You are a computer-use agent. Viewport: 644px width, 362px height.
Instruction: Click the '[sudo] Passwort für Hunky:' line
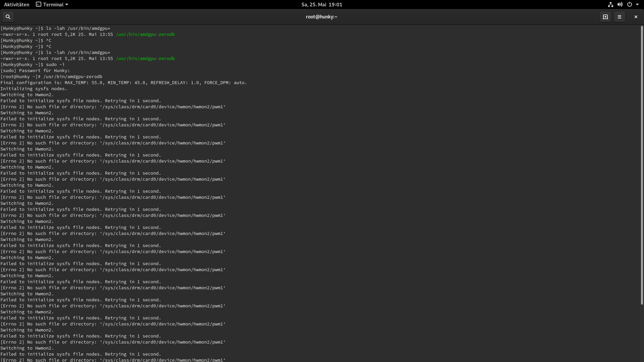click(x=35, y=71)
